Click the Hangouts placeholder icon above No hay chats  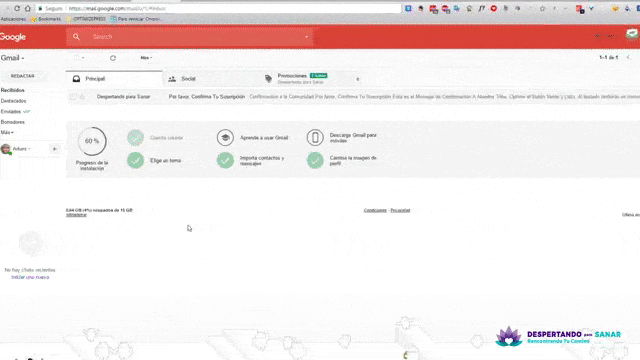31,243
